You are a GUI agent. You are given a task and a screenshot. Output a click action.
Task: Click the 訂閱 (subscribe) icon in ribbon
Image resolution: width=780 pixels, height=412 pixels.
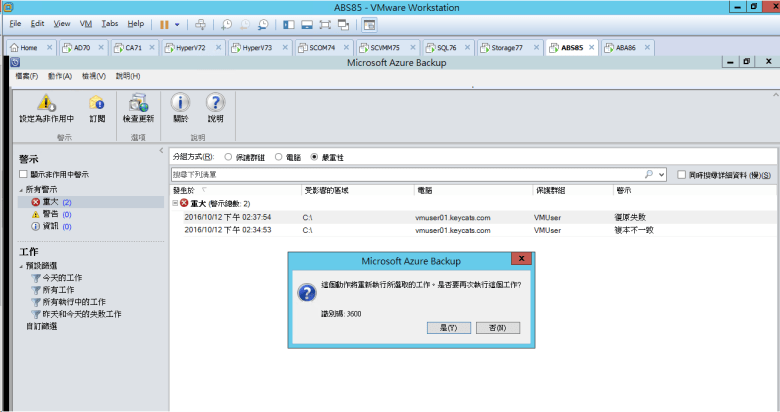pyautogui.click(x=96, y=103)
